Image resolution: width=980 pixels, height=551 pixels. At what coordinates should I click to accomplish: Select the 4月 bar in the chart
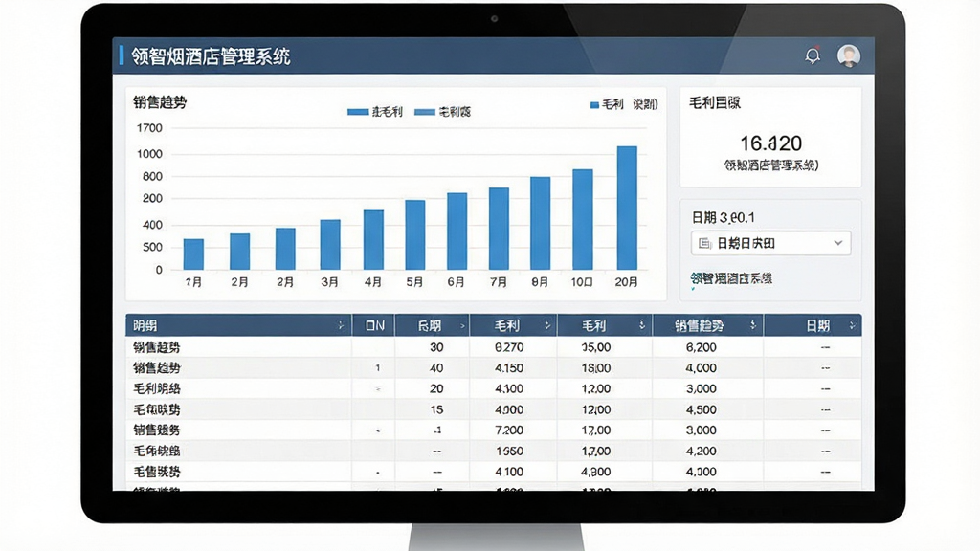pyautogui.click(x=374, y=240)
